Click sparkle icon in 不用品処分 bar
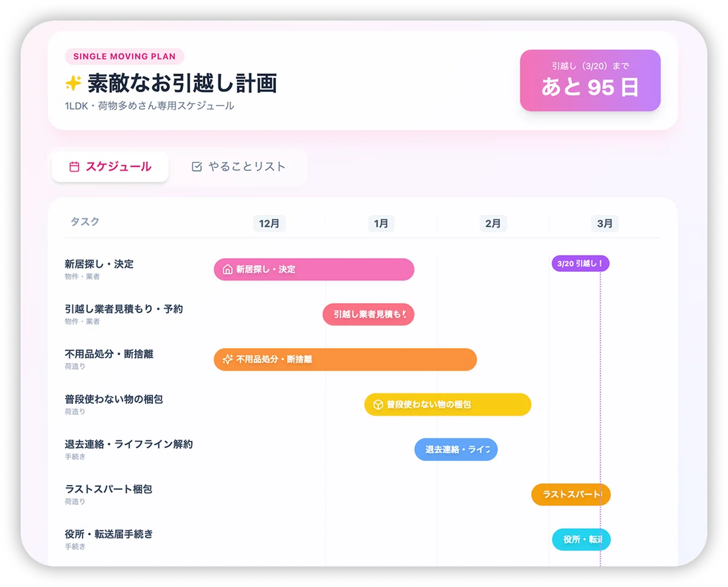This screenshot has height=587, width=728. coord(227,359)
